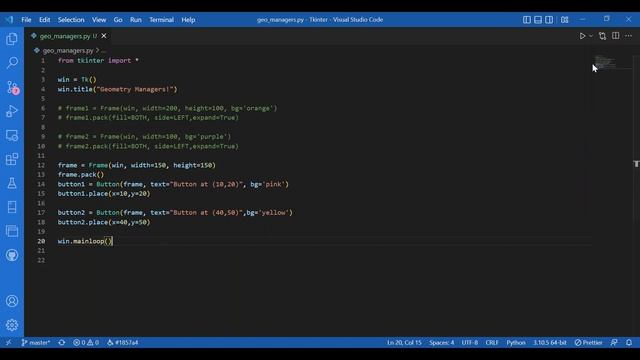
Task: Open the Selection menu
Action: (x=71, y=20)
